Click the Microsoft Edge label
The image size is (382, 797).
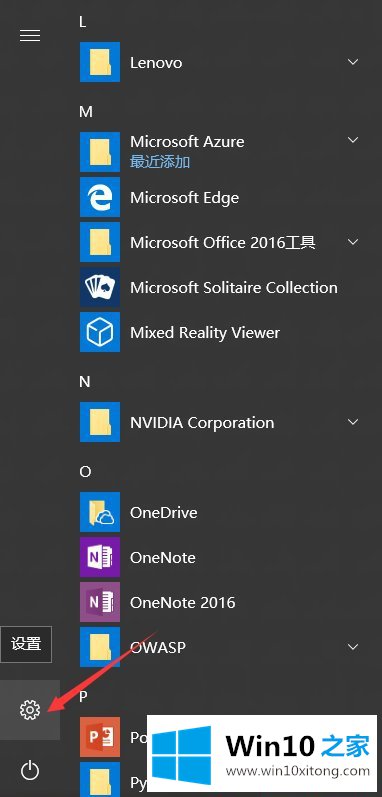pyautogui.click(x=184, y=198)
